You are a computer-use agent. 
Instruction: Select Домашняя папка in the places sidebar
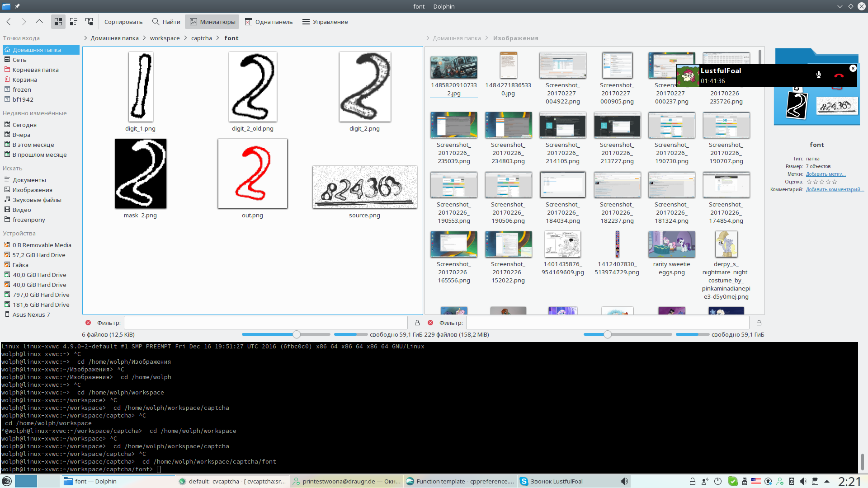[41, 50]
